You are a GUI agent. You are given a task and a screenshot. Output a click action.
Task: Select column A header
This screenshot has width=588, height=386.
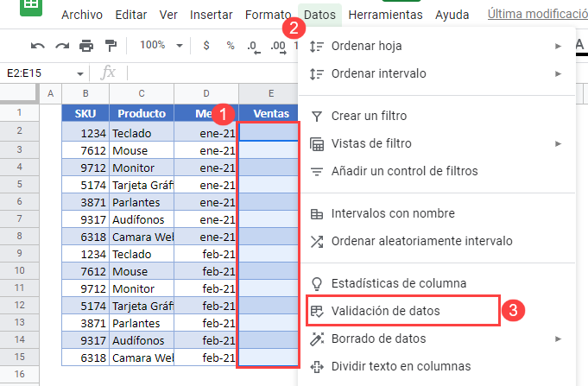(51, 94)
